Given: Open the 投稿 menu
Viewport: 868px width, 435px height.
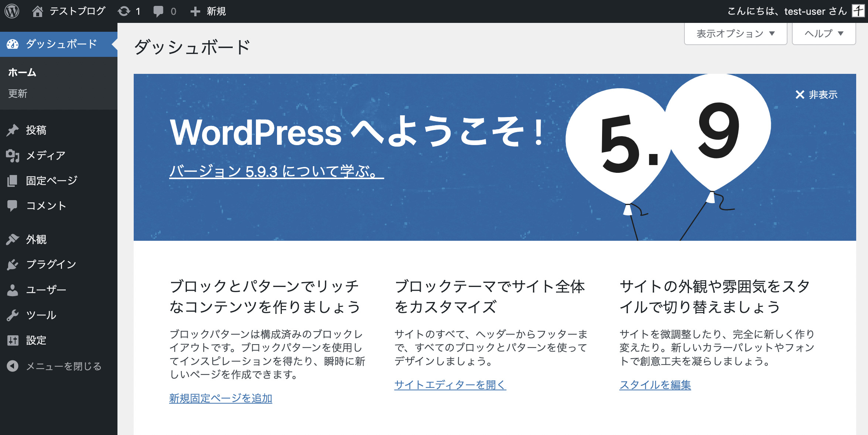Looking at the screenshot, I should click(x=59, y=130).
